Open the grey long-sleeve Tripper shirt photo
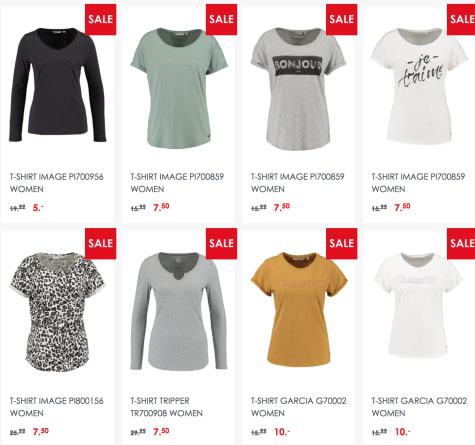The width and height of the screenshot is (475, 445). 179,312
